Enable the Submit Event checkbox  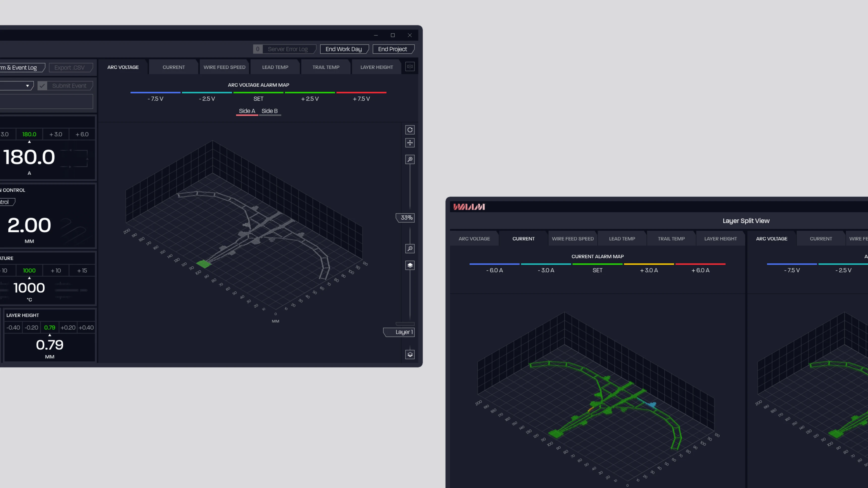[x=42, y=85]
